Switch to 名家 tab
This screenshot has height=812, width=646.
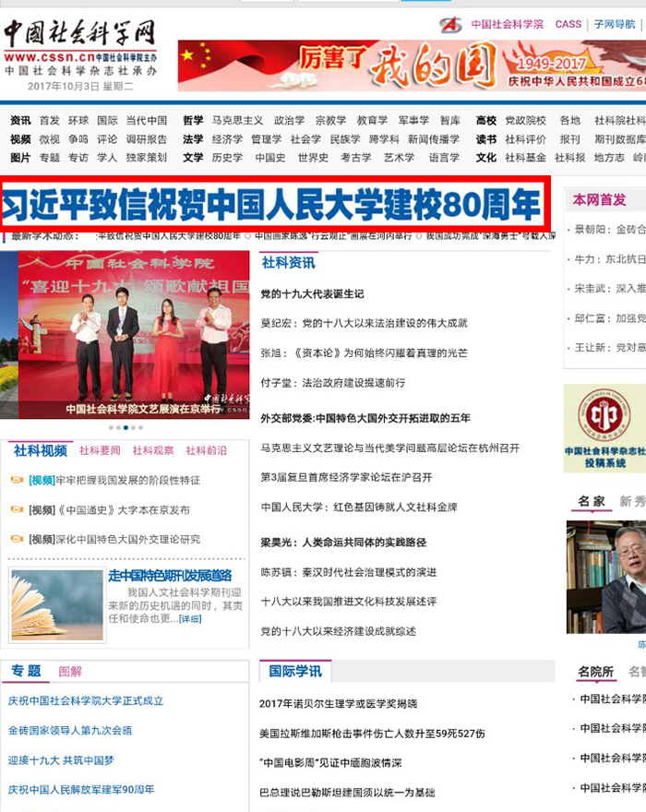click(592, 501)
